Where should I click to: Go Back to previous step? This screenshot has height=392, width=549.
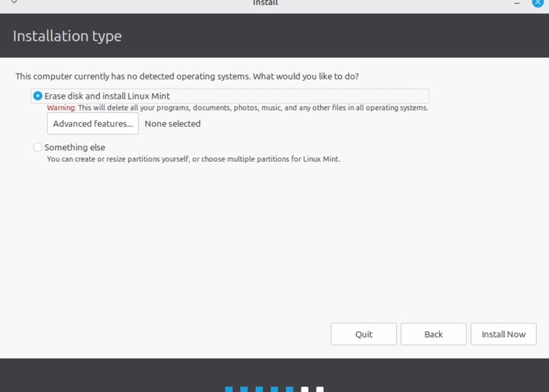(433, 334)
